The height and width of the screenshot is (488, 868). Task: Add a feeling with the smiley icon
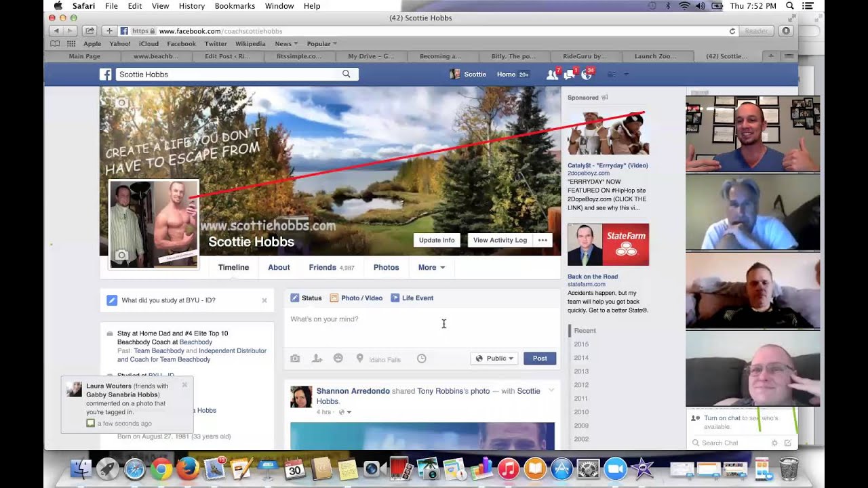[338, 358]
